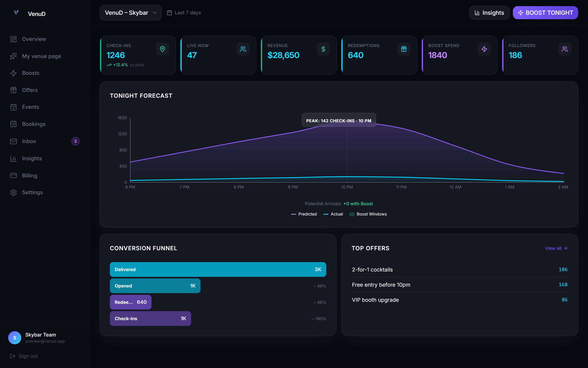The width and height of the screenshot is (588, 368).
Task: Click the Skybar Team avatar circle
Action: [15, 338]
